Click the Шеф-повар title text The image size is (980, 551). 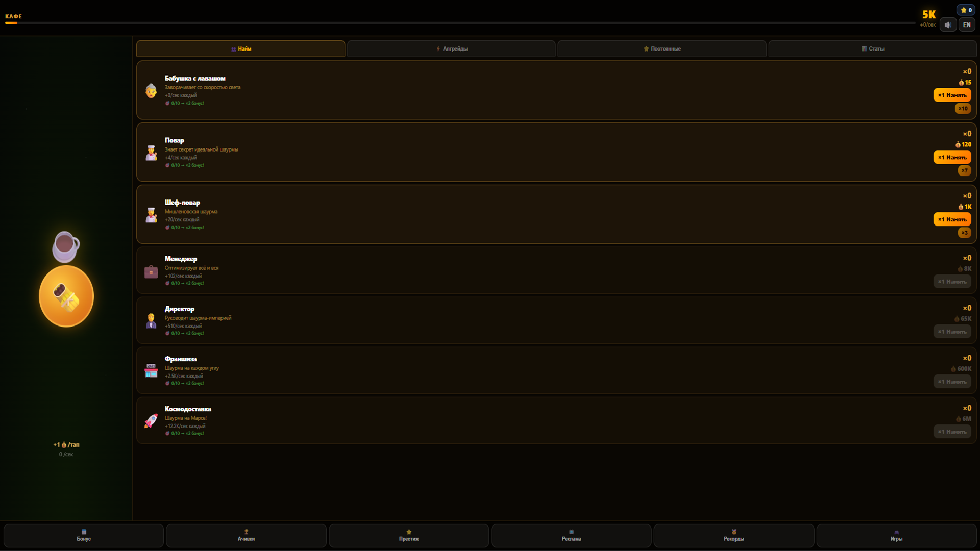coord(182,203)
